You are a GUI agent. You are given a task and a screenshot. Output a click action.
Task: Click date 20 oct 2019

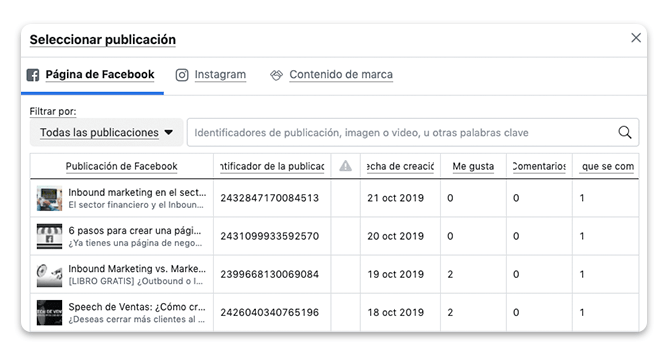coord(395,236)
